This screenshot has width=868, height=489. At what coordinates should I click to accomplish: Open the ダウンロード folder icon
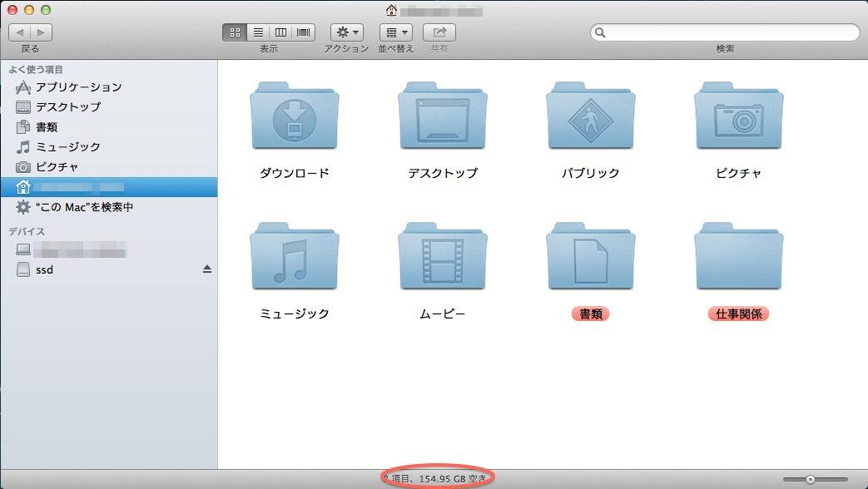(x=294, y=116)
